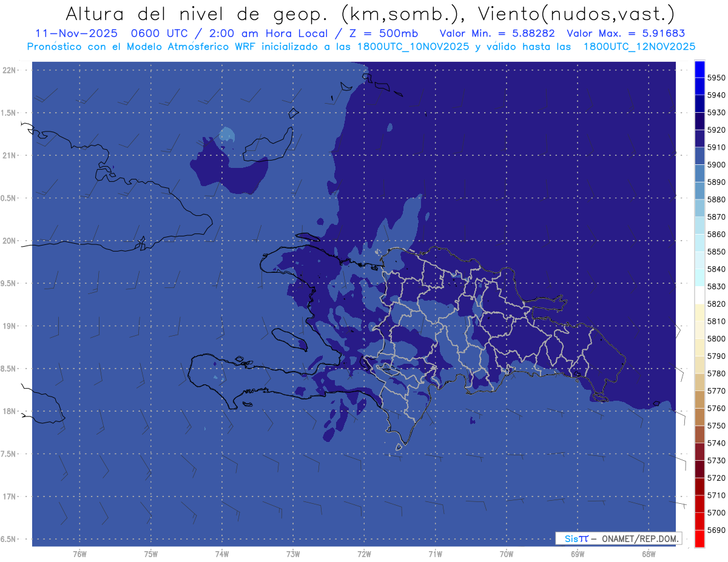Image resolution: width=728 pixels, height=562 pixels.
Task: Click the legend value '5700'
Action: coord(716,513)
